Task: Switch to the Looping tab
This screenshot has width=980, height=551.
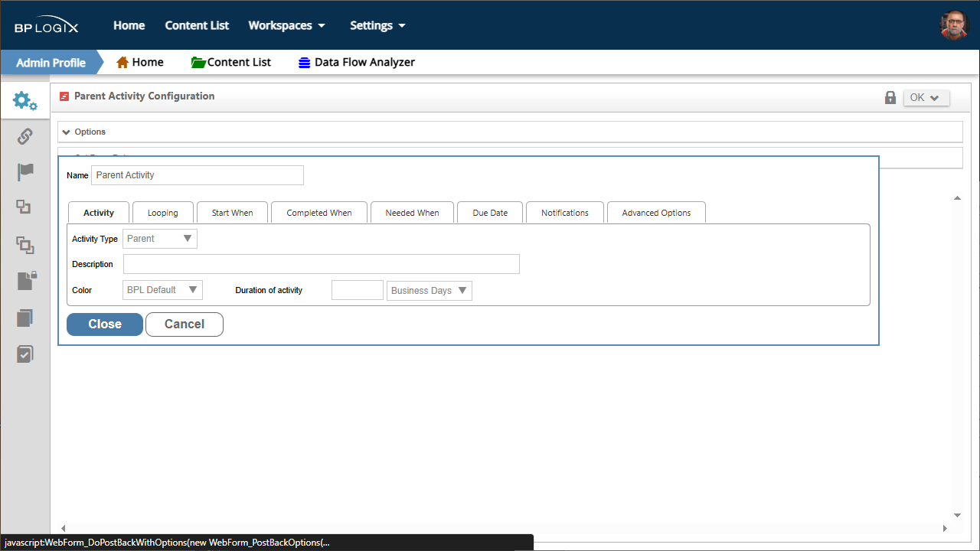Action: [163, 213]
